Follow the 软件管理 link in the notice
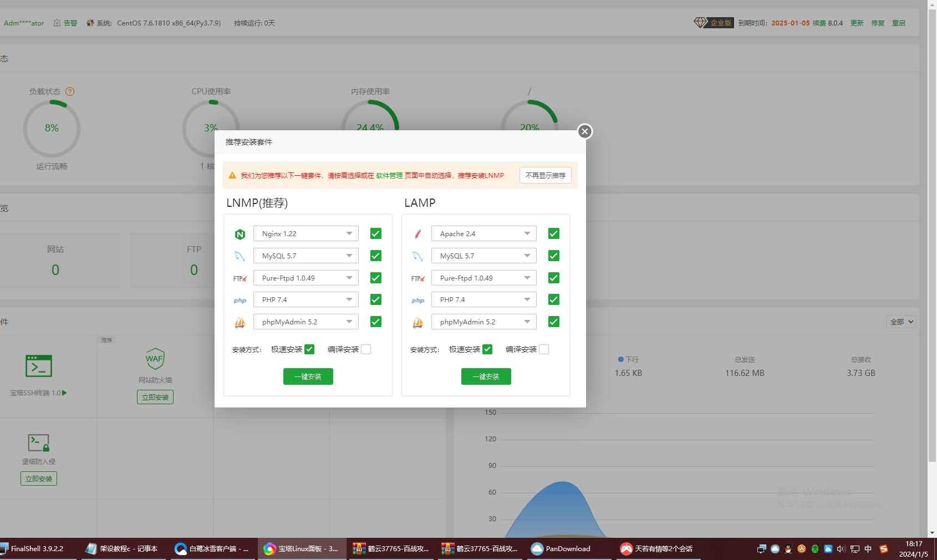 [x=389, y=175]
